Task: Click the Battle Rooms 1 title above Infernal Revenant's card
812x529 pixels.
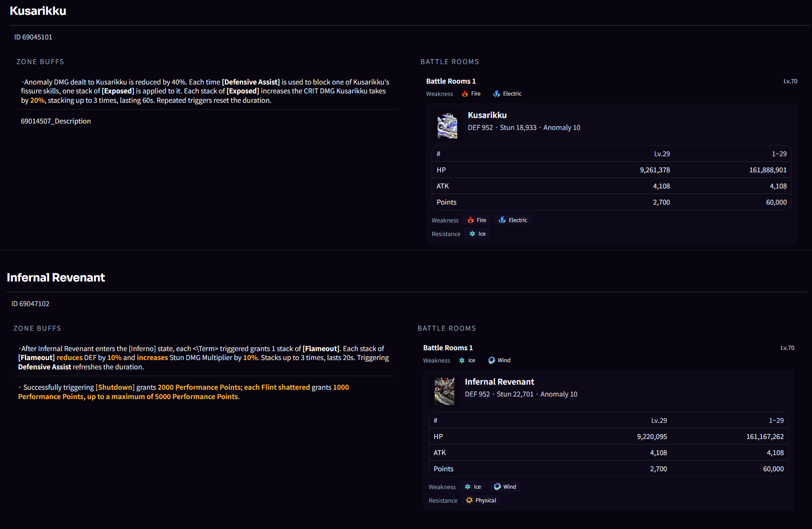Action: pos(448,348)
